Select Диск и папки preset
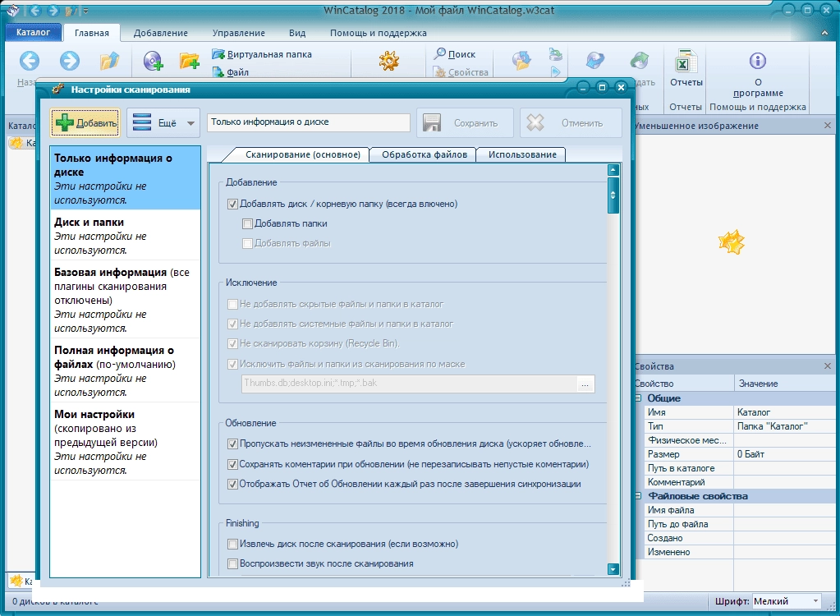 [126, 235]
